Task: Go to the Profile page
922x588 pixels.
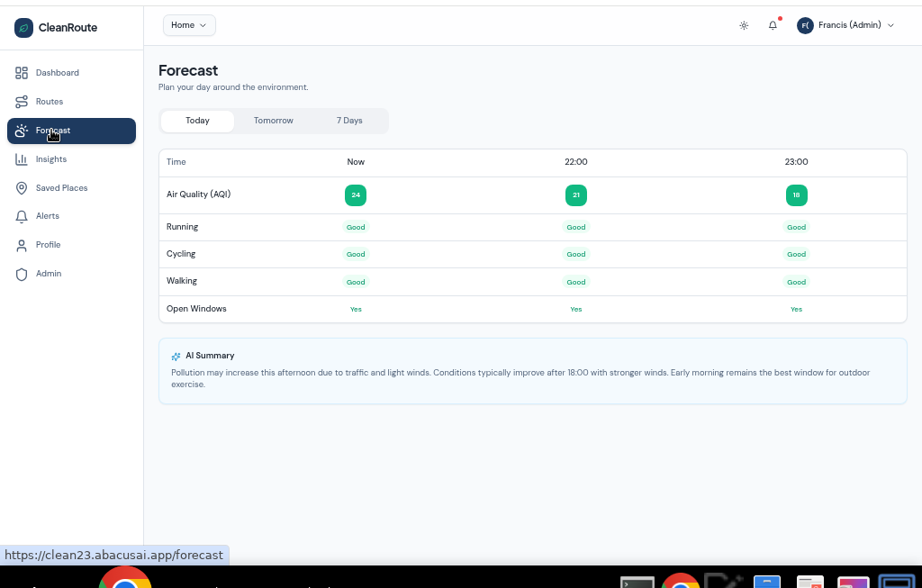Action: click(x=71, y=245)
